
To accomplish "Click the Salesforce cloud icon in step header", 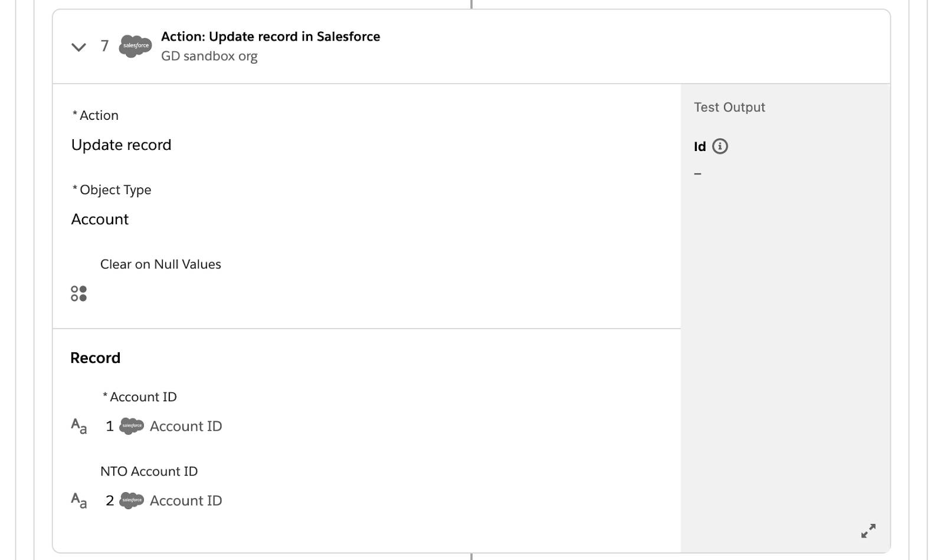I will [x=135, y=46].
